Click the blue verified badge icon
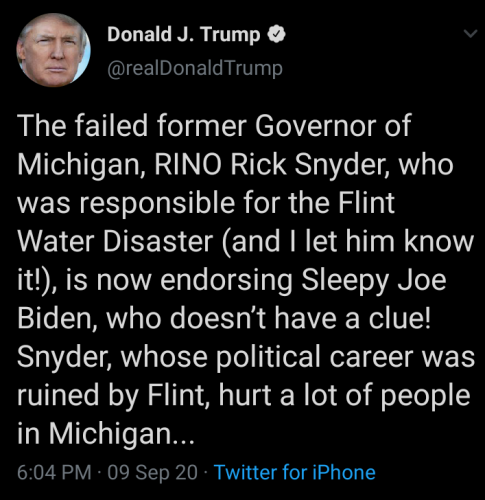Screen dimensions: 485x500 pos(277,34)
